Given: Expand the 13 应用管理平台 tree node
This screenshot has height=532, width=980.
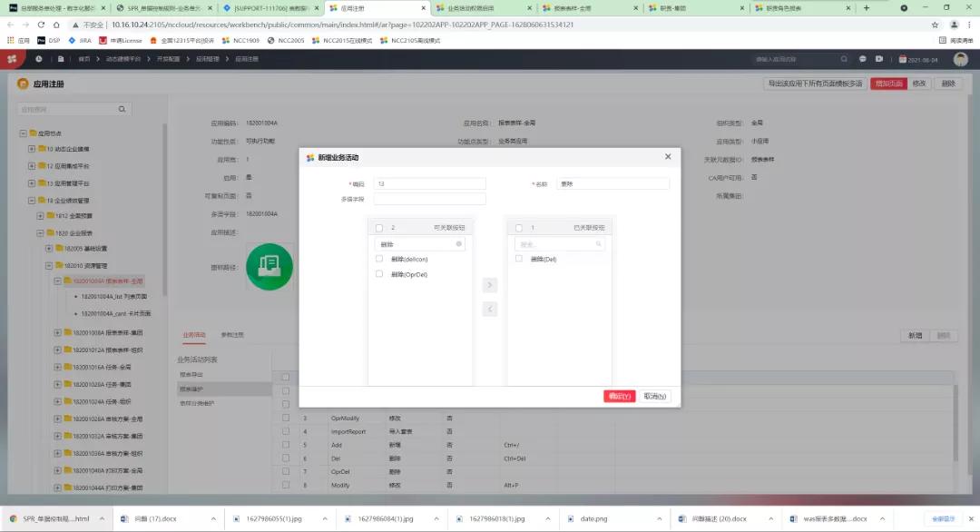Looking at the screenshot, I should pyautogui.click(x=31, y=183).
